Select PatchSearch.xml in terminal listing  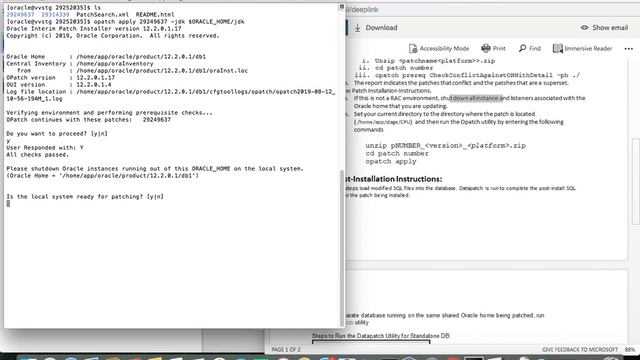102,15
